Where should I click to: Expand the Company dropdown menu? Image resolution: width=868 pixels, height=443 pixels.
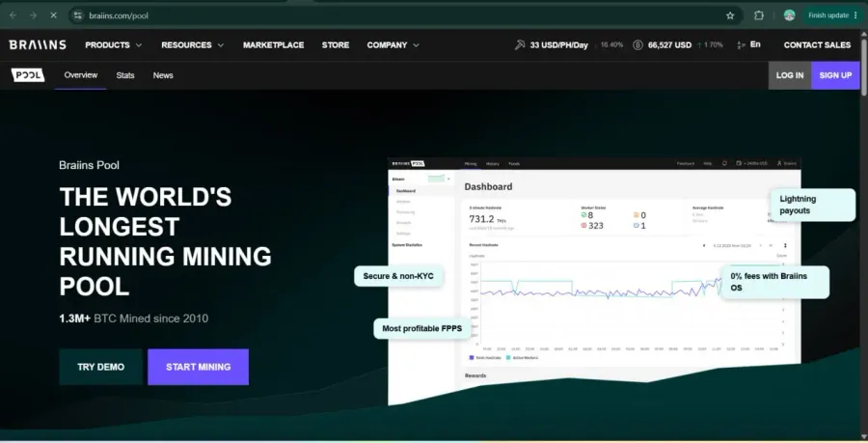393,44
